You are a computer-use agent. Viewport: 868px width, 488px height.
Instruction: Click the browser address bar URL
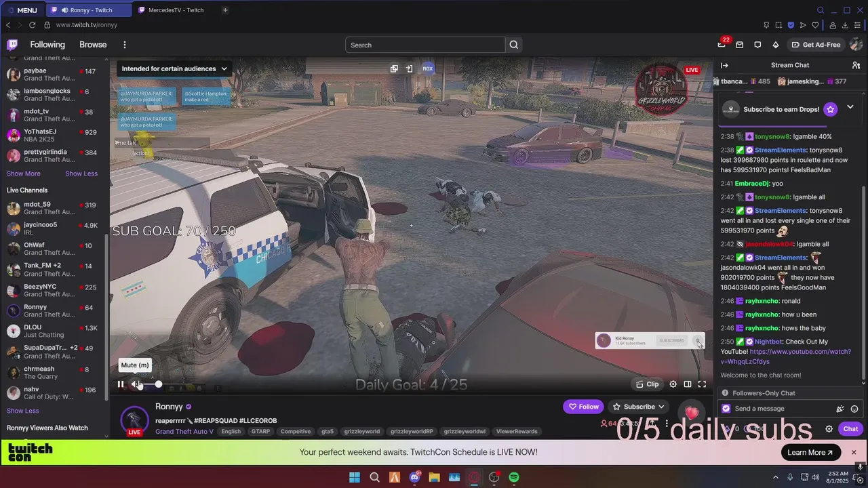click(x=87, y=25)
